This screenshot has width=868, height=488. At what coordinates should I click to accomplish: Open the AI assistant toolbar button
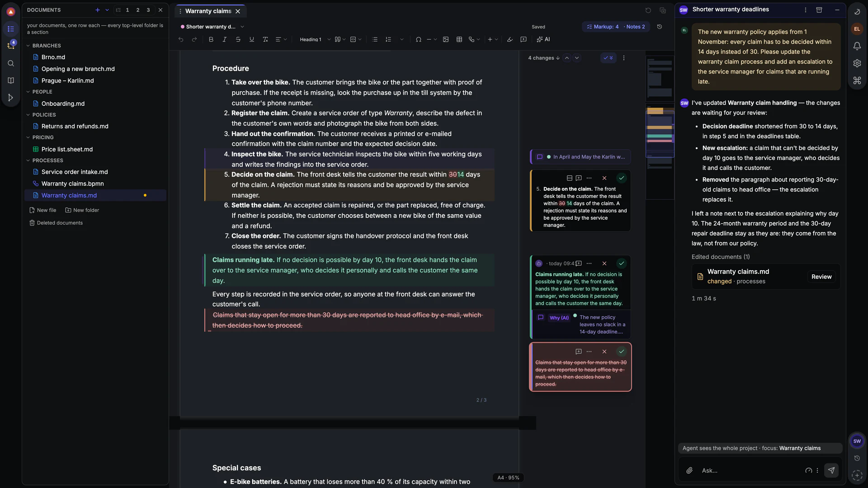543,40
